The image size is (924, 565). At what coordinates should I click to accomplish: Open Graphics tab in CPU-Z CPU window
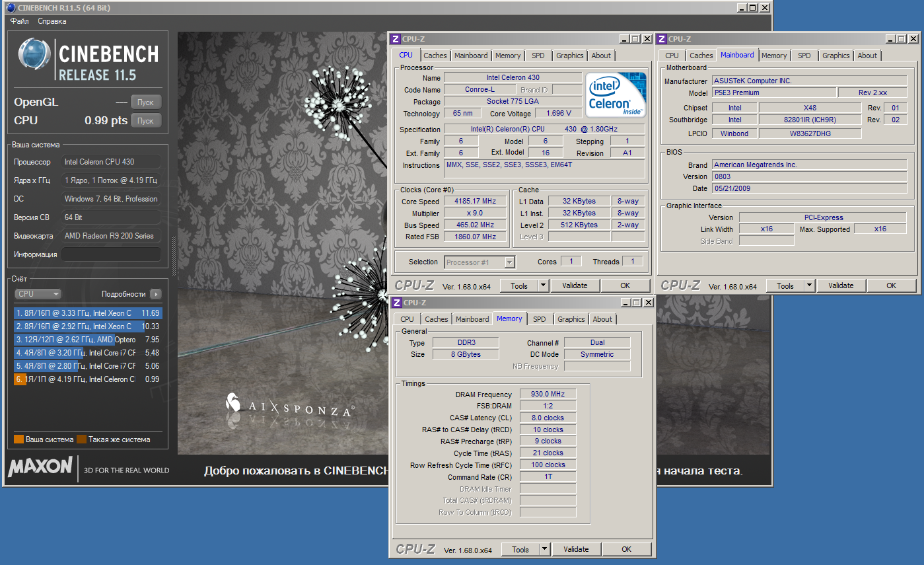(569, 56)
